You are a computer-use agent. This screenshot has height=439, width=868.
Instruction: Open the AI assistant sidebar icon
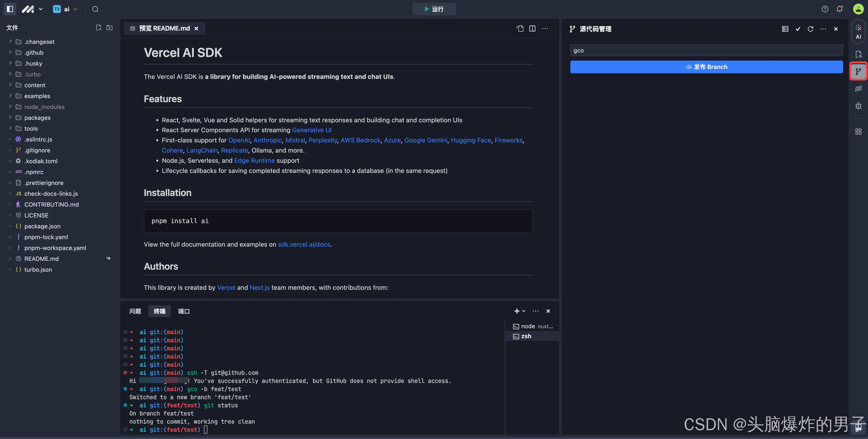pyautogui.click(x=858, y=32)
